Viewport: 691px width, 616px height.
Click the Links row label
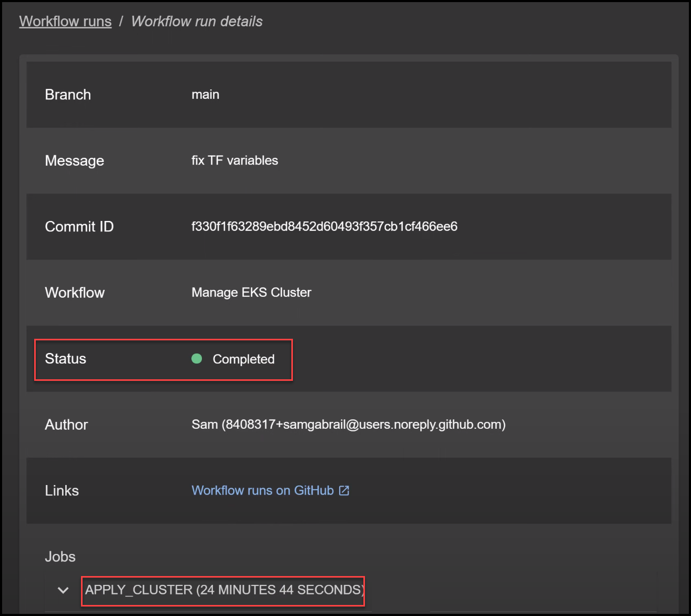[x=62, y=490]
